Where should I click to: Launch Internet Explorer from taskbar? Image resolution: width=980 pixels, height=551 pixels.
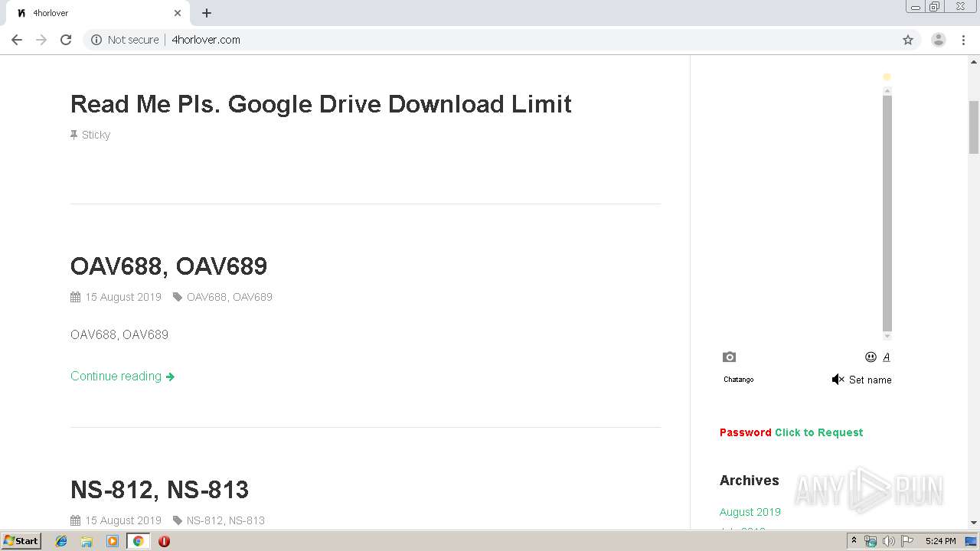click(x=61, y=541)
